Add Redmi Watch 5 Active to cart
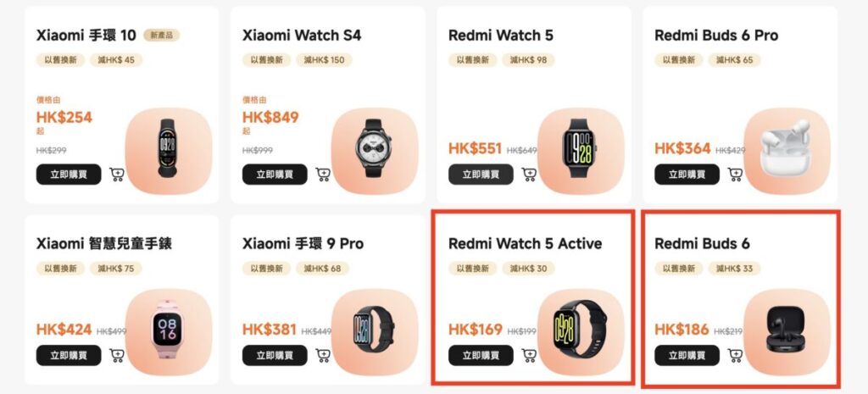Image resolution: width=868 pixels, height=394 pixels. (x=529, y=355)
